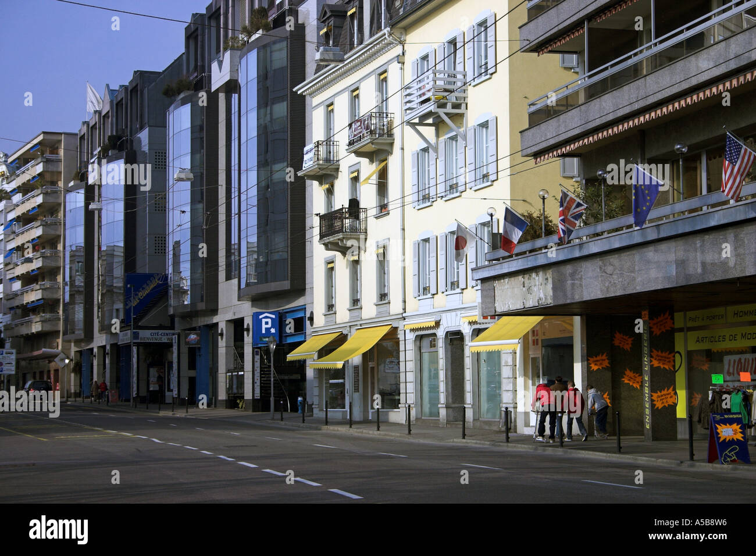The width and height of the screenshot is (756, 556).
Task: Click the European Union flag
Action: tap(646, 195)
